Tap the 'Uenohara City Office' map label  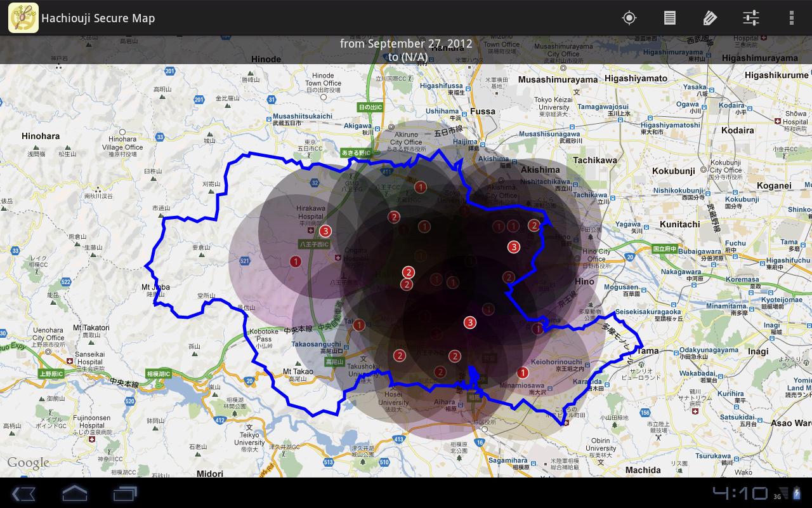pos(48,334)
